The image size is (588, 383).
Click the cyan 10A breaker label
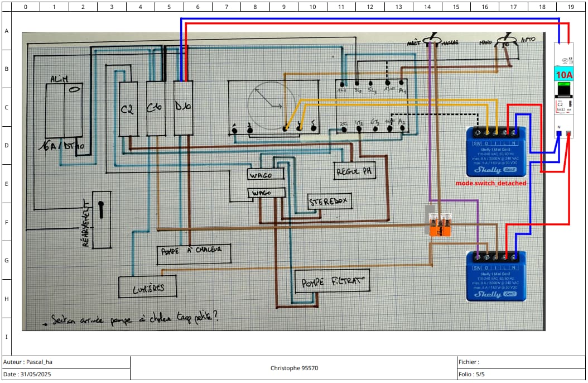[x=563, y=75]
